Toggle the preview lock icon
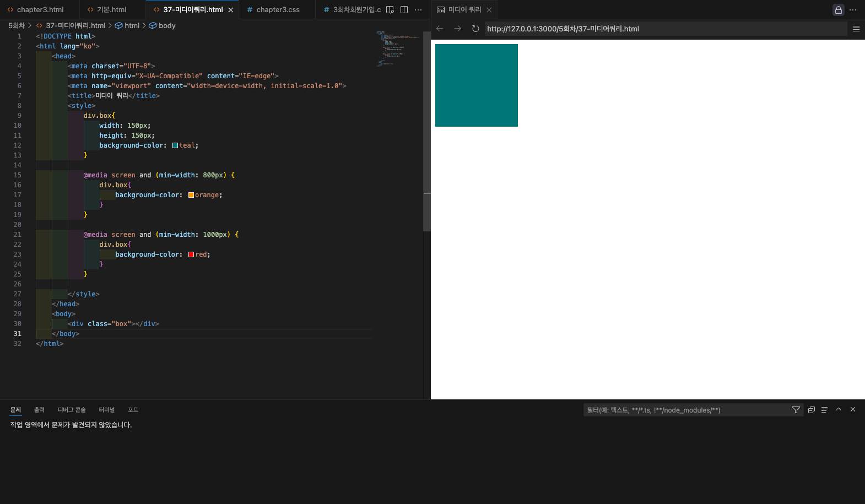Screen dimensions: 865x504 coord(838,10)
